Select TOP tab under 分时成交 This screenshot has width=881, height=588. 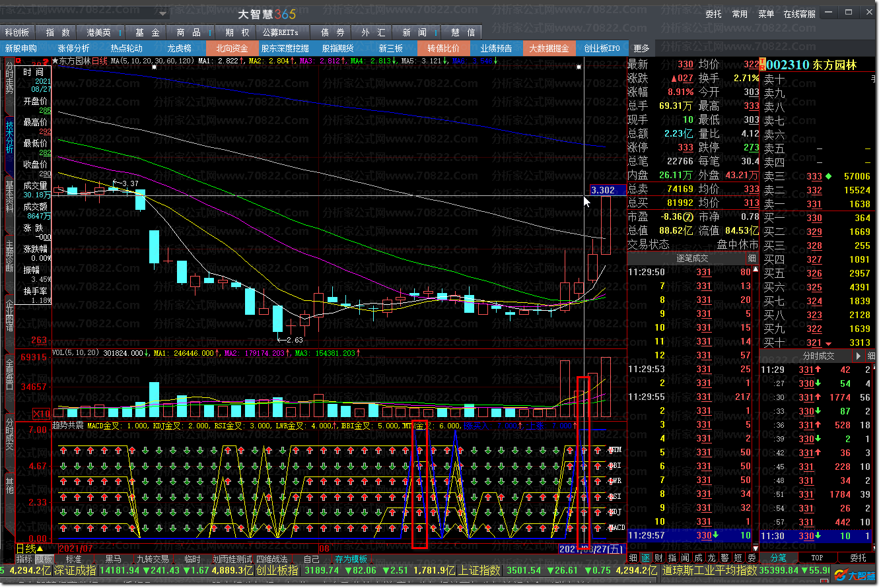point(818,558)
